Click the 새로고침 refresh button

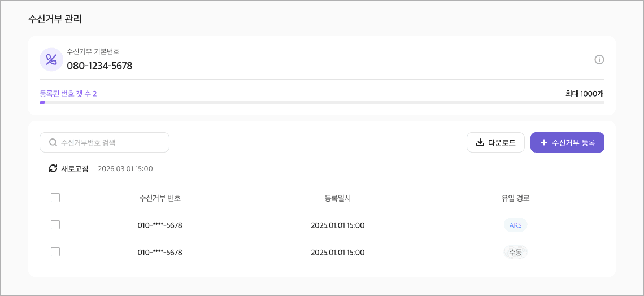pyautogui.click(x=68, y=168)
